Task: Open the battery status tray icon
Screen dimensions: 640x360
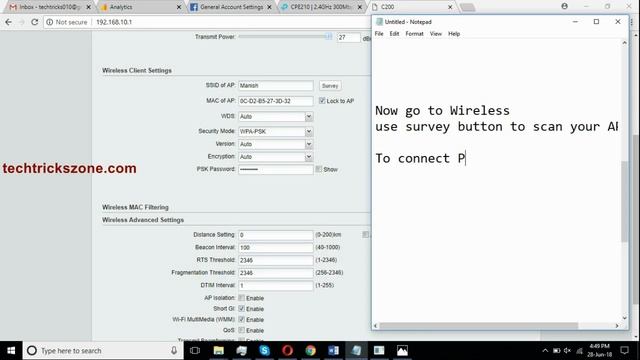Action: point(556,351)
